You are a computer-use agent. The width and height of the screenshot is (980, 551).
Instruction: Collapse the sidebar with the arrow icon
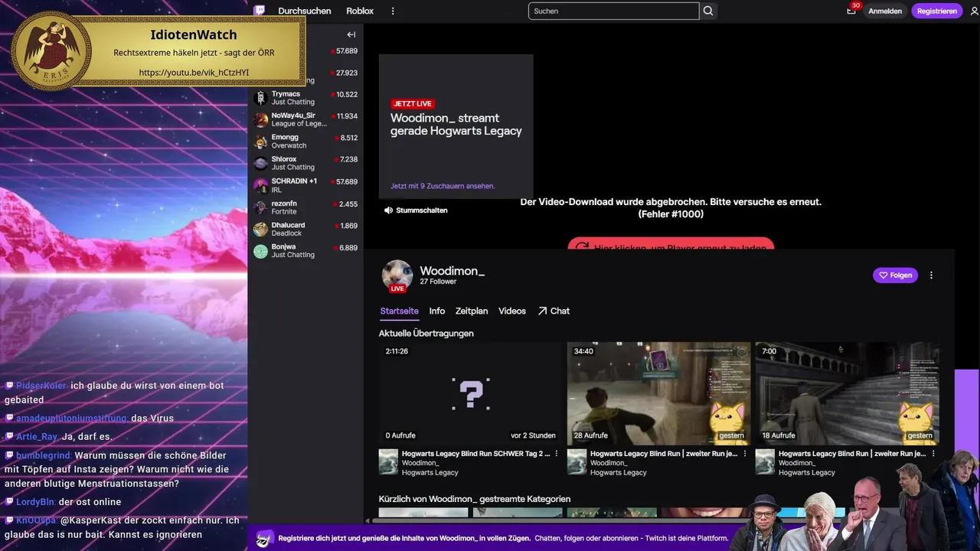(x=351, y=34)
